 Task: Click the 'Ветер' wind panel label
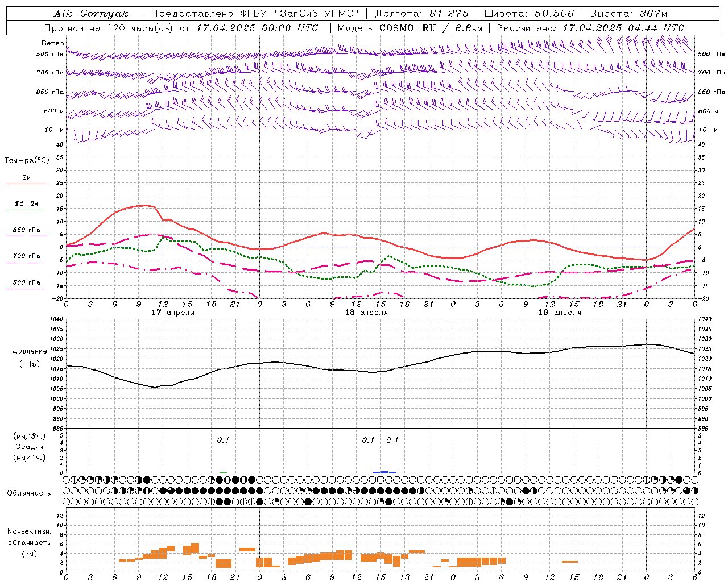tap(53, 43)
